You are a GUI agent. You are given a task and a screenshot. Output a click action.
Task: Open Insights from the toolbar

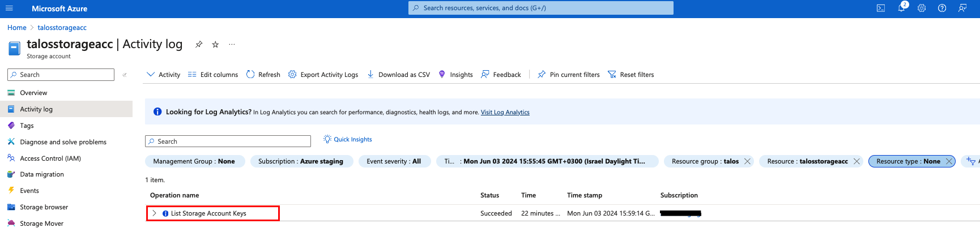pos(456,75)
